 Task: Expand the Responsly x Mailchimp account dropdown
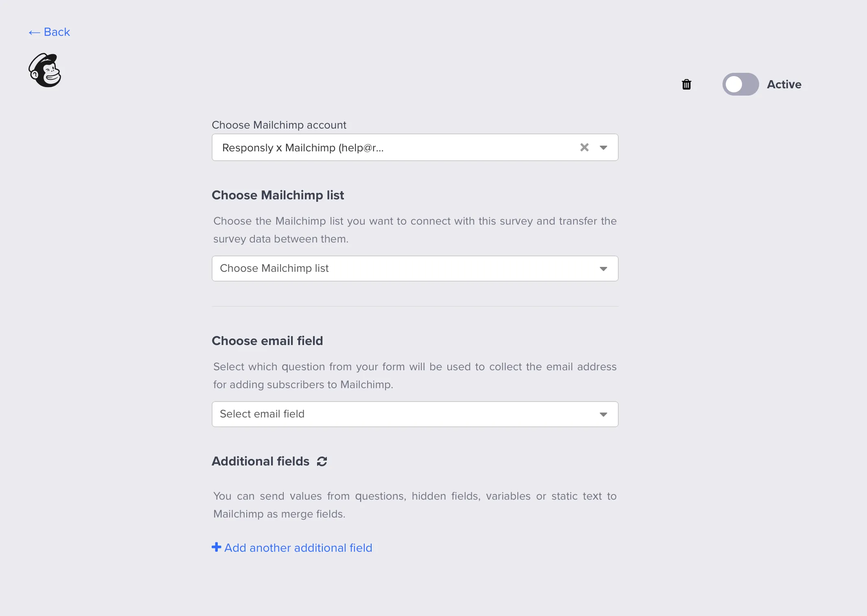pos(387,147)
